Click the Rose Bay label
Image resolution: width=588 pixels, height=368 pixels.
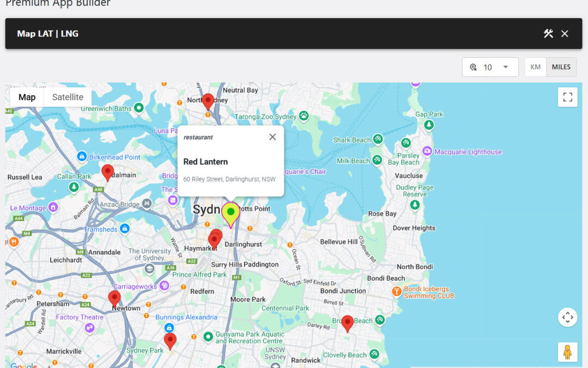click(382, 214)
